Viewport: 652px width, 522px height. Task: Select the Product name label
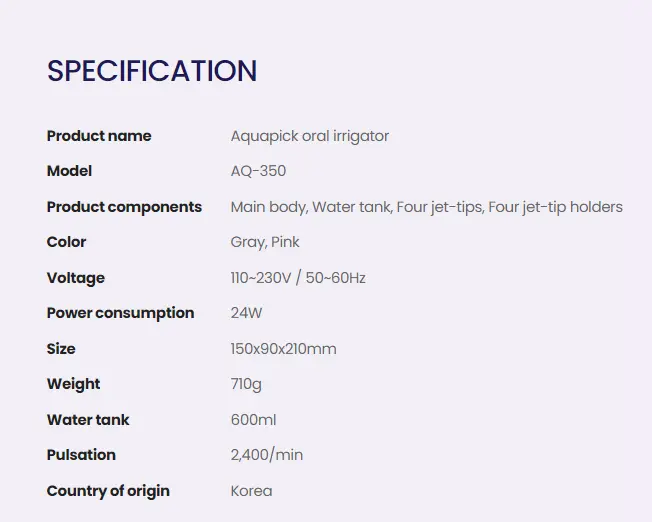(x=99, y=136)
